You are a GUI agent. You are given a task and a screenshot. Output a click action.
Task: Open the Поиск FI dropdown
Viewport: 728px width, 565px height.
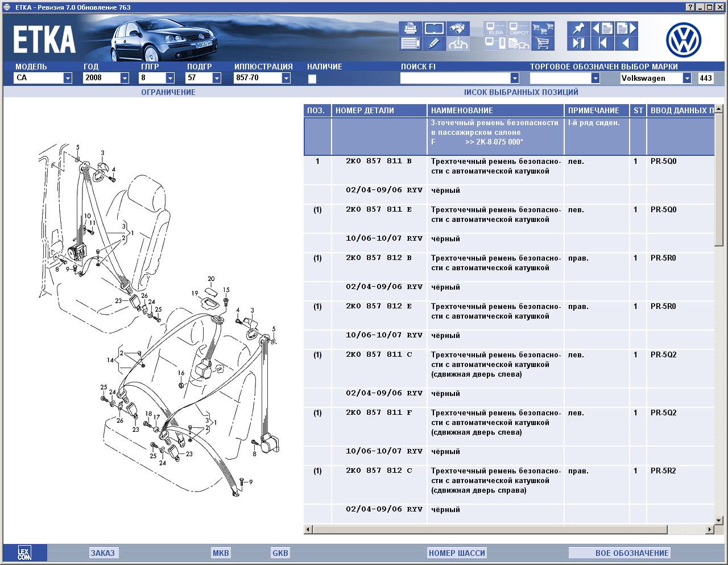(x=514, y=78)
